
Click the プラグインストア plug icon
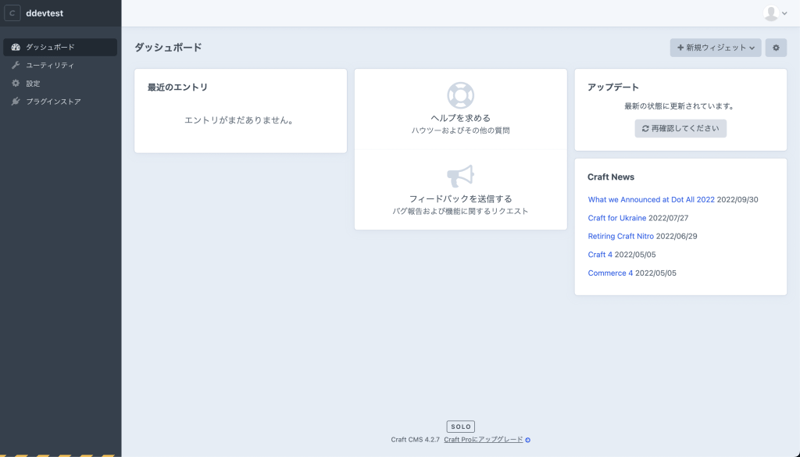pos(16,101)
